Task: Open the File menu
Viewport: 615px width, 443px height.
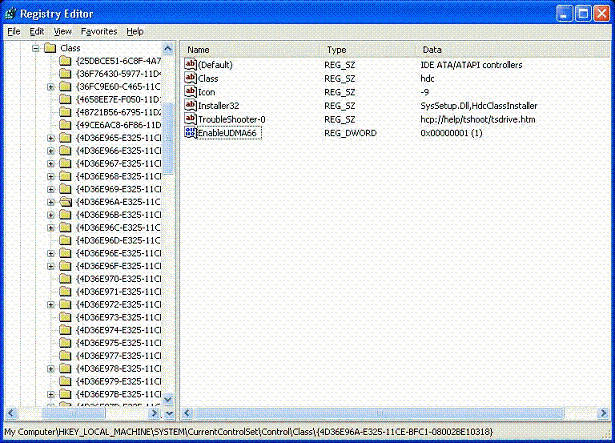Action: pos(14,31)
